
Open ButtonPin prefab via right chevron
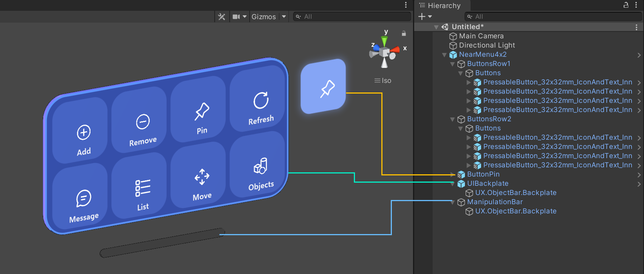pyautogui.click(x=639, y=175)
